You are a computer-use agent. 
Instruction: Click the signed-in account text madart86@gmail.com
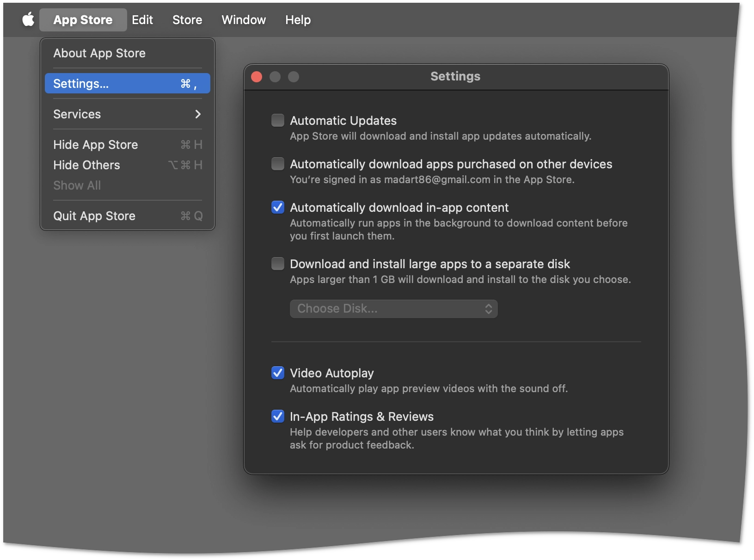(437, 180)
